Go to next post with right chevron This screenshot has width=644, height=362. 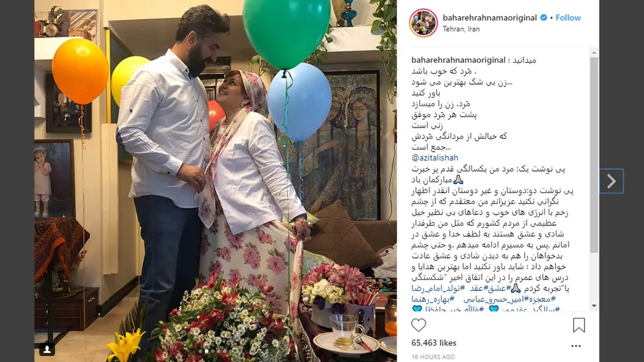coord(611,181)
